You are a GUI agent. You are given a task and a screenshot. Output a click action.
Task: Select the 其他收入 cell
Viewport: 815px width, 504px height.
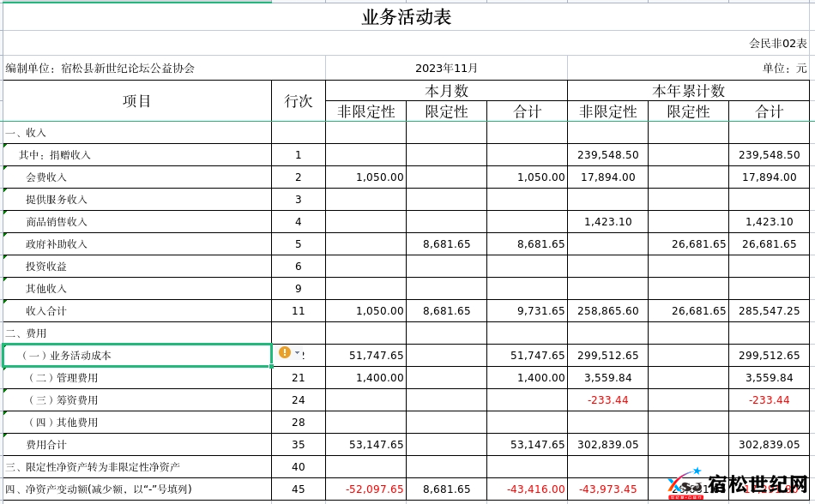click(x=137, y=289)
